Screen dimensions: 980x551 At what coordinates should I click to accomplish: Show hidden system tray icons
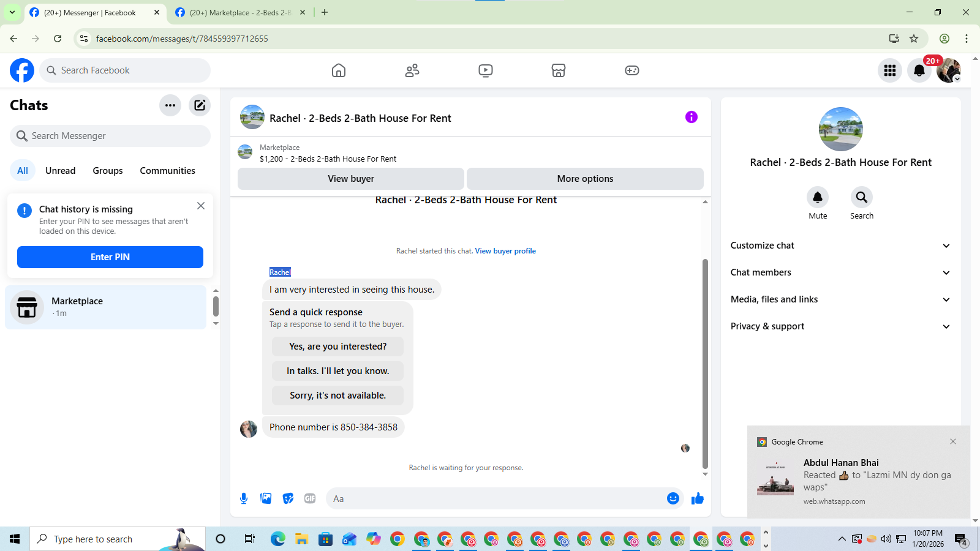point(842,539)
